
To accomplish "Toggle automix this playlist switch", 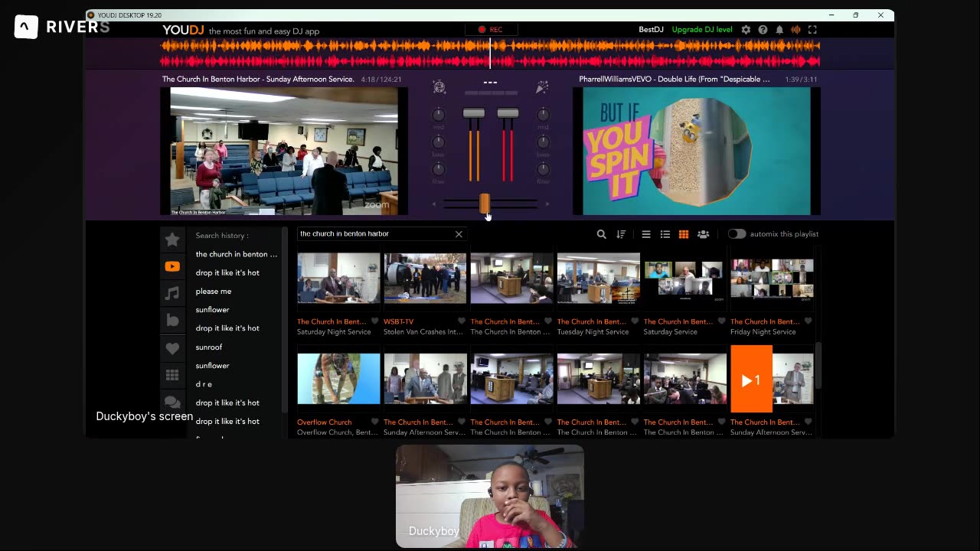I will tap(737, 234).
